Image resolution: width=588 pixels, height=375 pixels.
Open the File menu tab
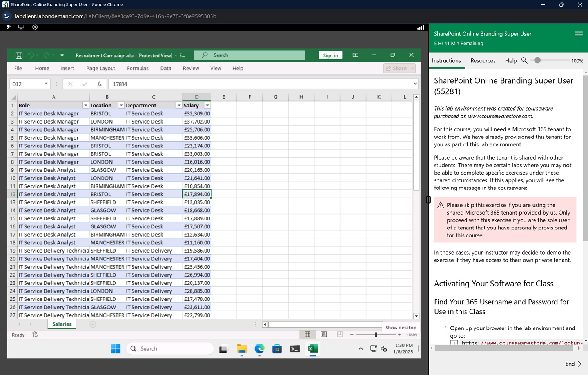click(x=18, y=68)
